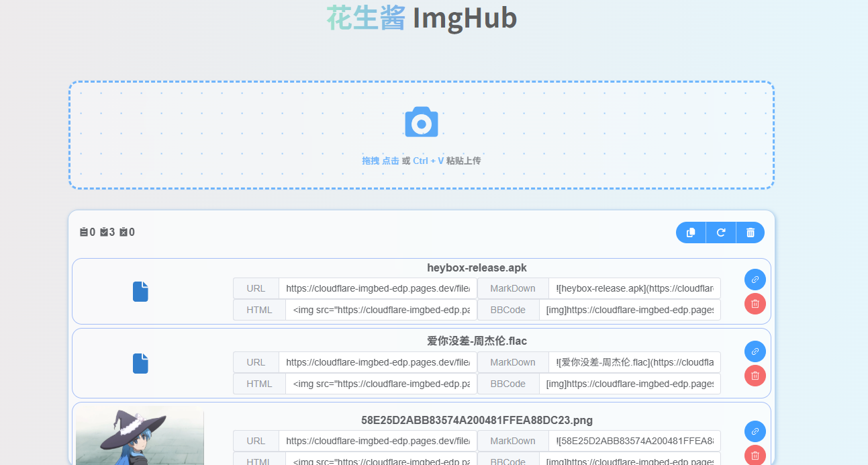Click the uploaded files count badge showing 3
This screenshot has width=868, height=465.
[108, 232]
